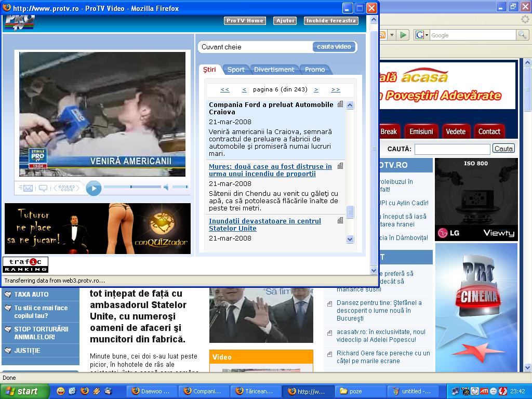Open Mureș două case distruse video link
The height and width of the screenshot is (399, 532).
(270, 170)
